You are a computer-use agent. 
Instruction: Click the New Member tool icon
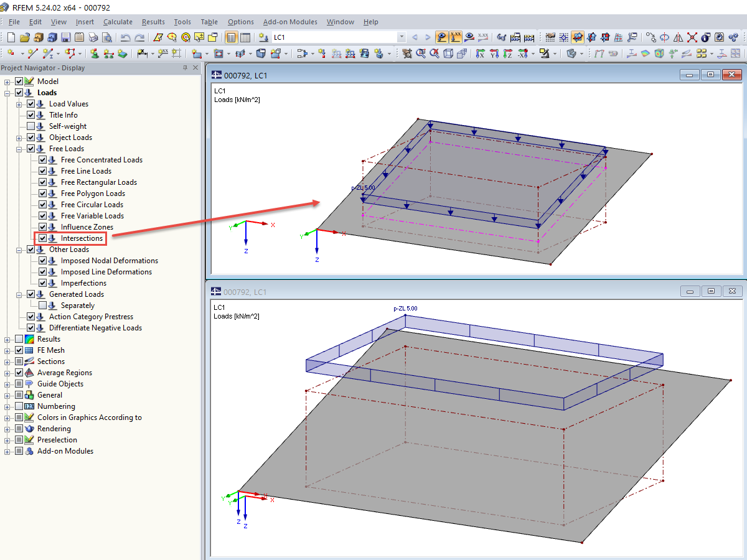47,54
